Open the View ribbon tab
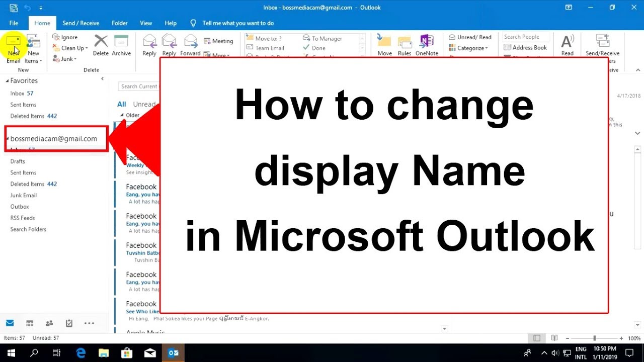The height and width of the screenshot is (362, 644). (146, 23)
